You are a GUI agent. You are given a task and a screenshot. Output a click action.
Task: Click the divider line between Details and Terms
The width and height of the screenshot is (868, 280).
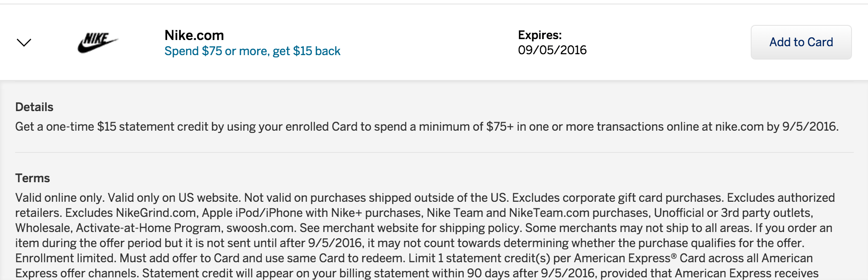(x=434, y=152)
